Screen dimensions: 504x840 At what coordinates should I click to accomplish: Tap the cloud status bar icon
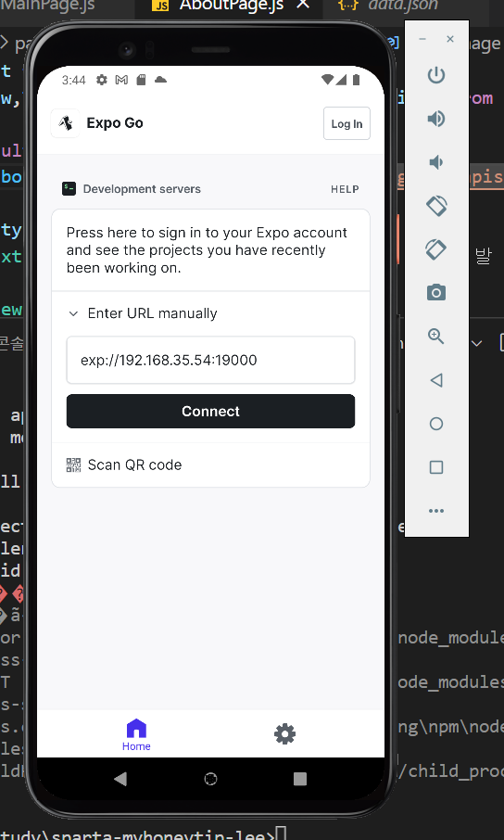[x=160, y=80]
